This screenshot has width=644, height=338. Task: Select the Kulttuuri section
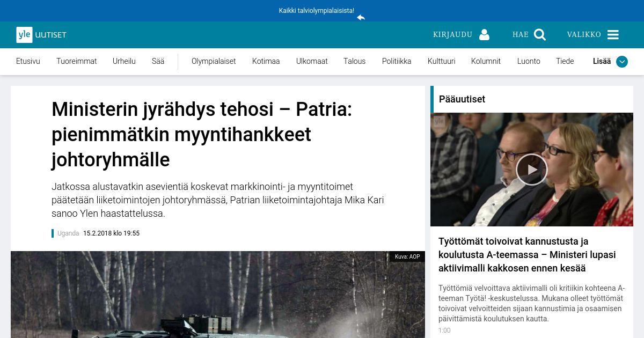click(x=442, y=61)
